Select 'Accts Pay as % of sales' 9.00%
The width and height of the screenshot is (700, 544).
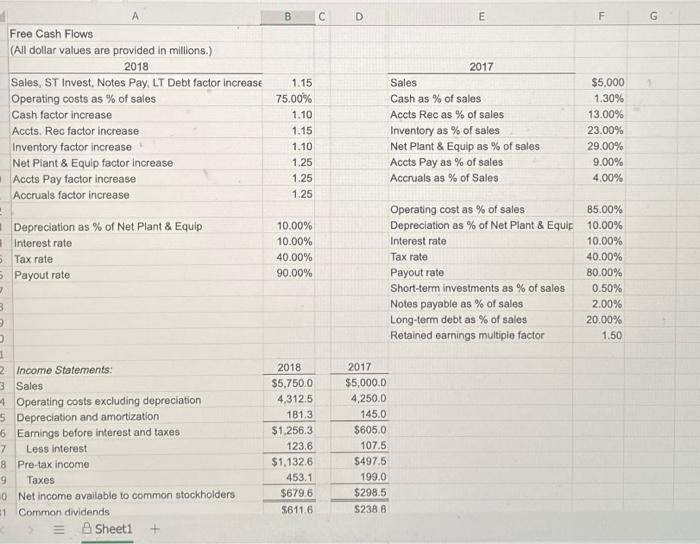(x=608, y=162)
